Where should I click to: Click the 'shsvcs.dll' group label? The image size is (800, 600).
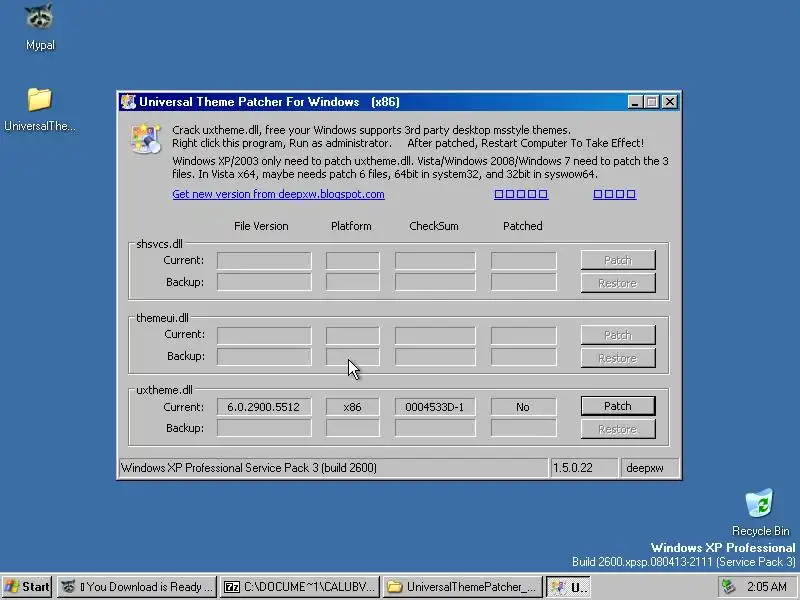[x=159, y=244]
